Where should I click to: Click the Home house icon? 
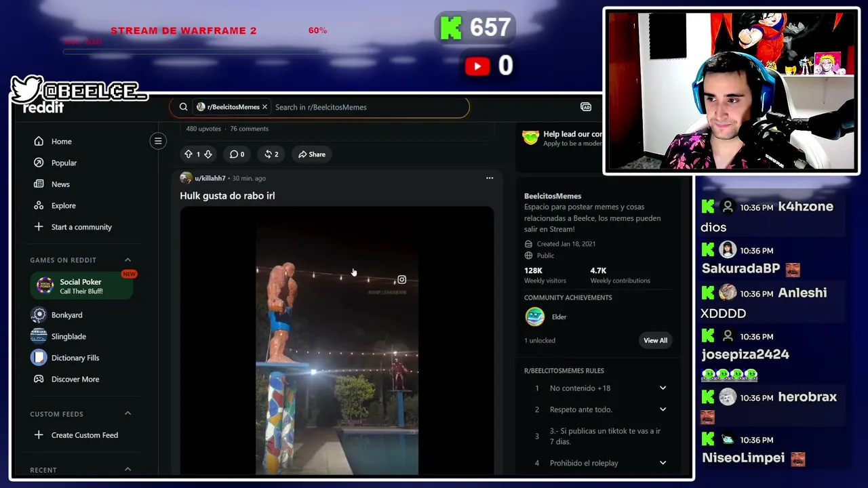pos(39,142)
